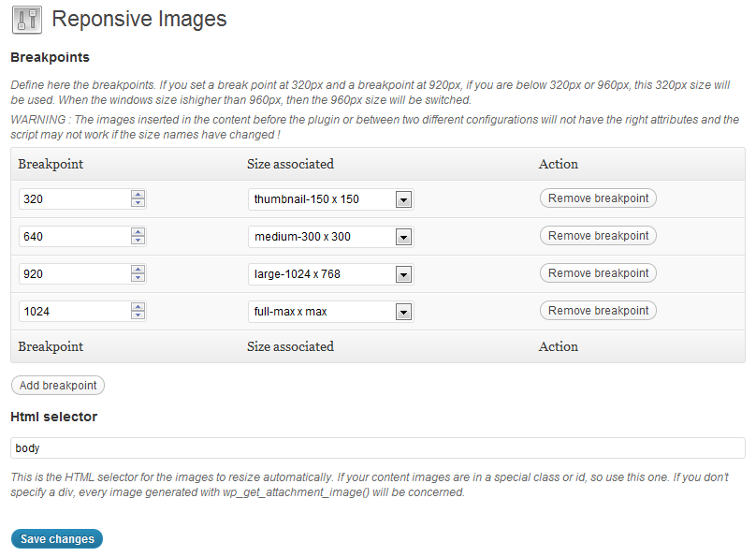
Task: Decrease the 1024 breakpoint value
Action: 138,315
